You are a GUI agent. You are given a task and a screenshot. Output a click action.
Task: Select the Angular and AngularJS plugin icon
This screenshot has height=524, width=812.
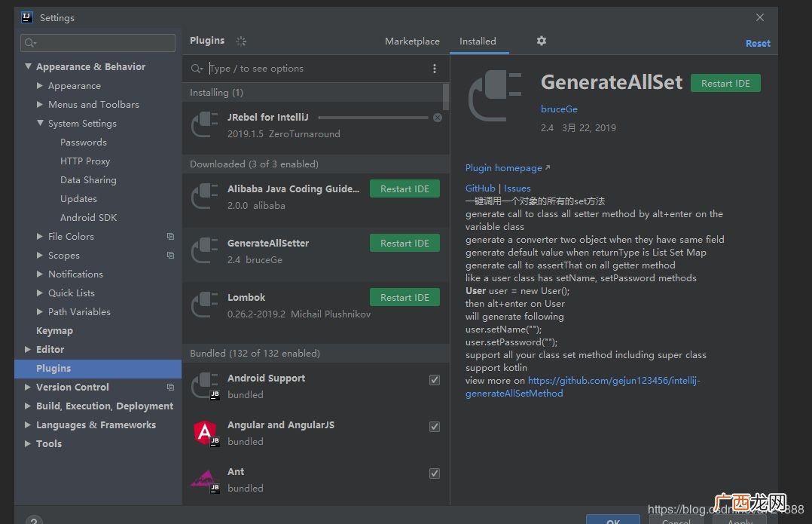coord(205,433)
